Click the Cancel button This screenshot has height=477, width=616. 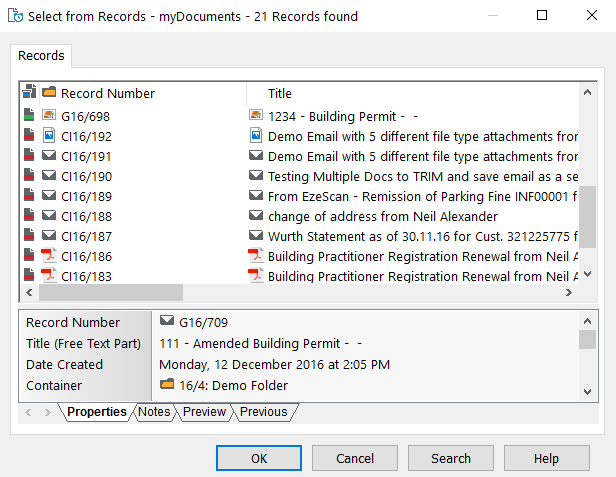[x=355, y=458]
